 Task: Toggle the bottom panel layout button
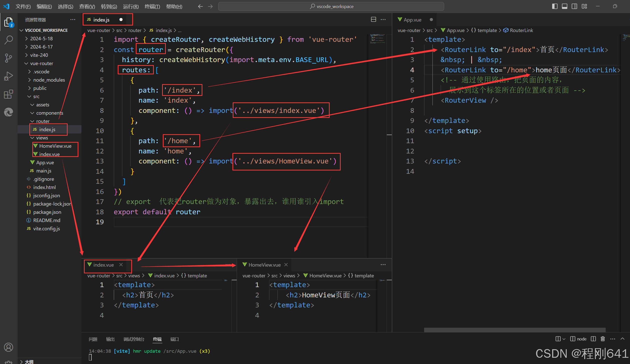coord(564,7)
